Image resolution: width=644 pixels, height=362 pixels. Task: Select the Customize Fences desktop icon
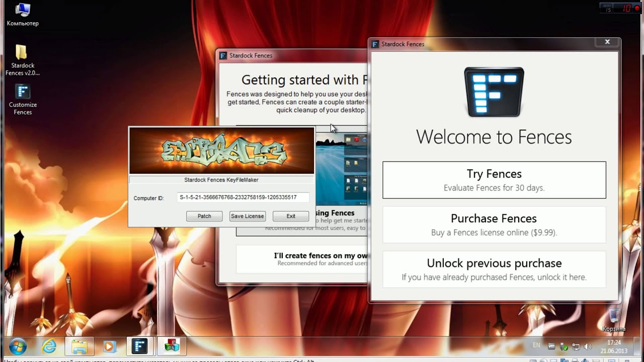coord(23,100)
